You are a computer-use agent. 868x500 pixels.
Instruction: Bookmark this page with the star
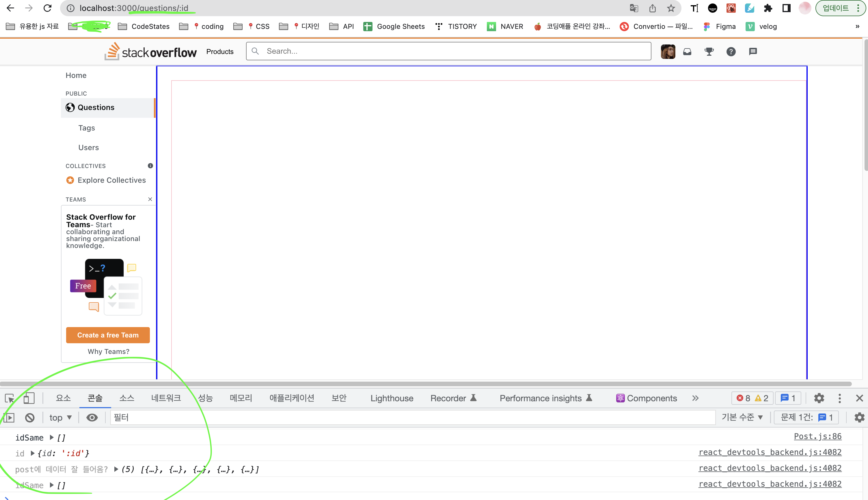(671, 8)
